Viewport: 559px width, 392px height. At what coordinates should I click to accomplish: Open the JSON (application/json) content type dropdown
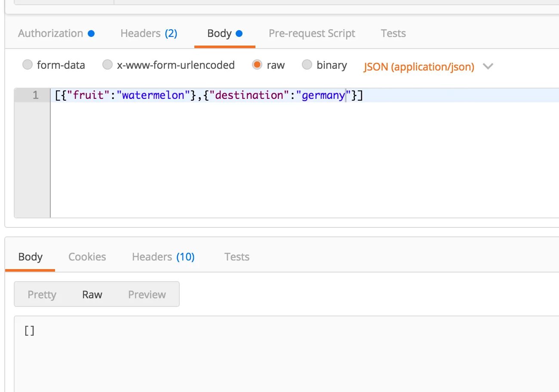(419, 67)
